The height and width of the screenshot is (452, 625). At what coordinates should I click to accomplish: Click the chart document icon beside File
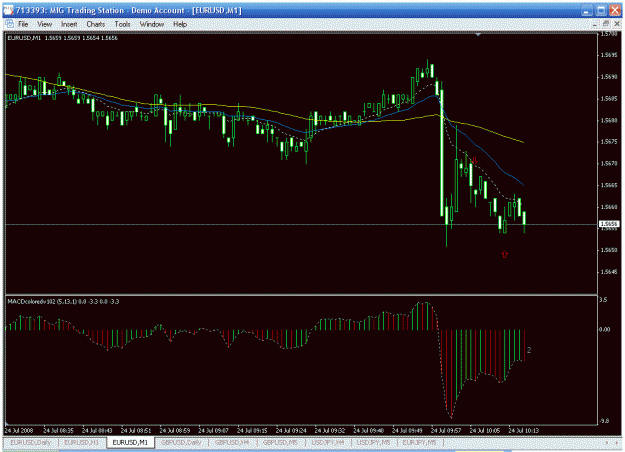pyautogui.click(x=10, y=24)
